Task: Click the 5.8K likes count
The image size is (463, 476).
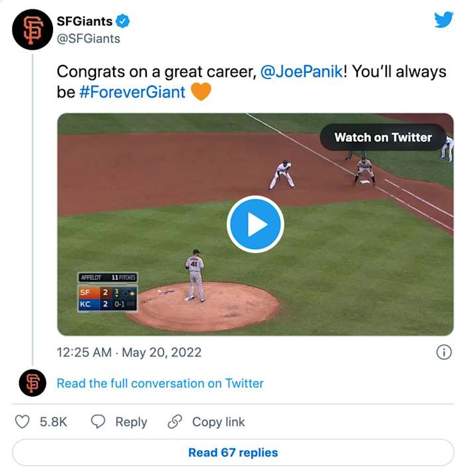Action: pos(54,422)
